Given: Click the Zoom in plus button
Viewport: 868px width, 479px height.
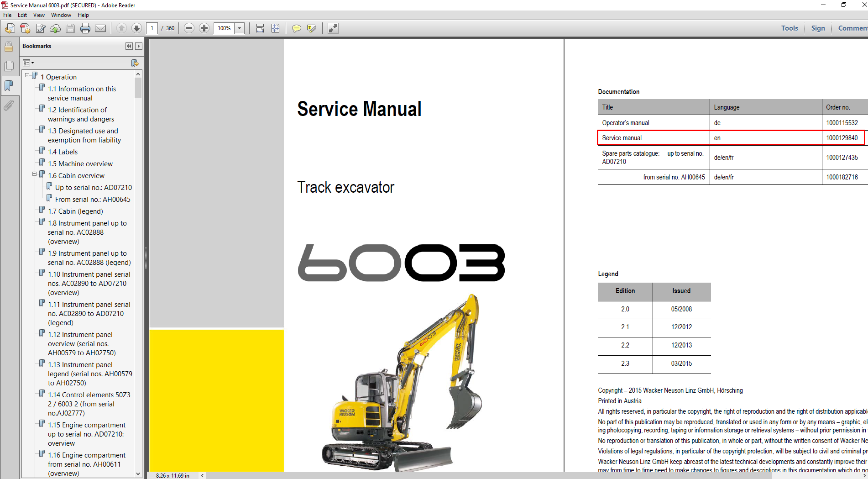Looking at the screenshot, I should point(204,28).
